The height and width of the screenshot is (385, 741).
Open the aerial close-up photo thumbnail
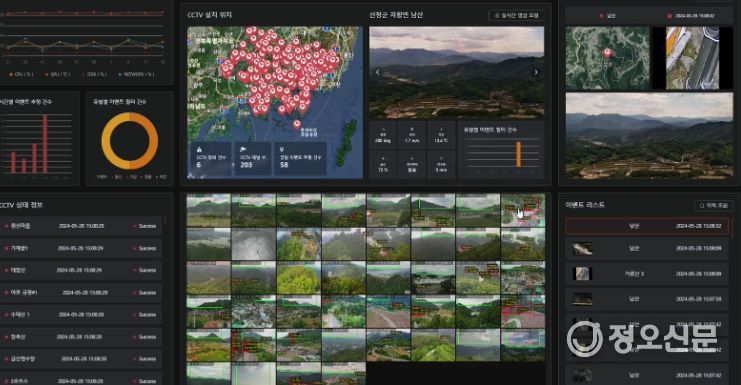692,58
